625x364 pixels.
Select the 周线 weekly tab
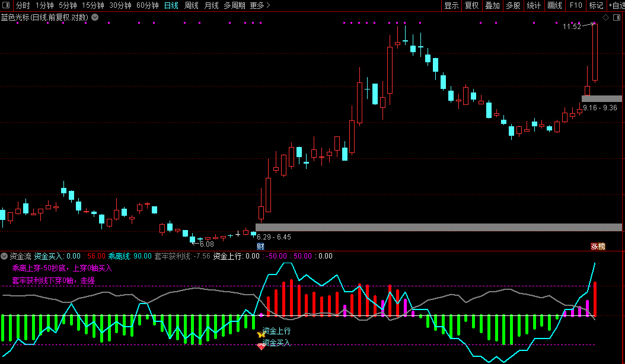[x=192, y=5]
